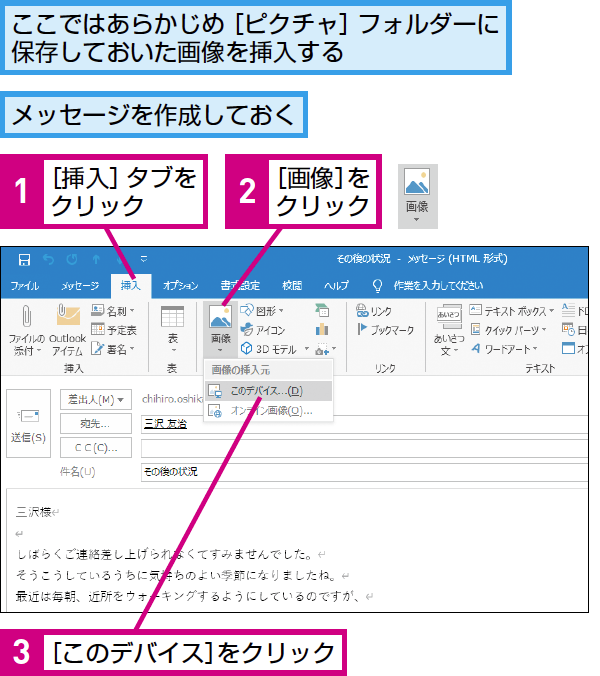Switch to the オプション tab

(x=181, y=286)
